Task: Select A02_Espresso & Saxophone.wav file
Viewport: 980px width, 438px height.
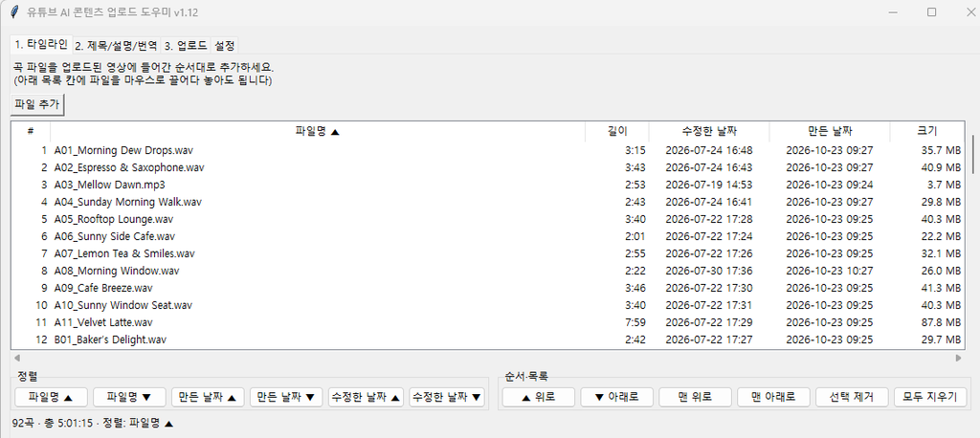Action: tap(487, 167)
